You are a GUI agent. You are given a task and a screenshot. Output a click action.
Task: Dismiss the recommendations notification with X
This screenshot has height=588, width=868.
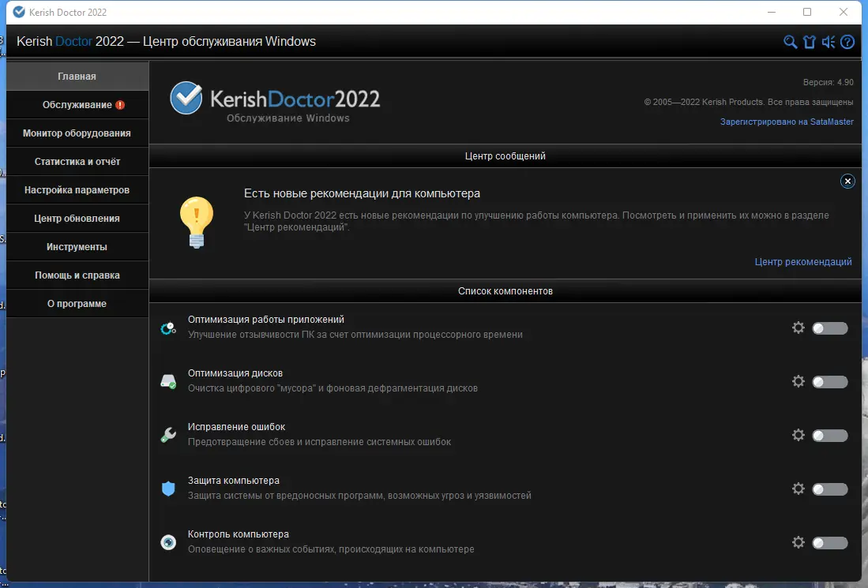coord(847,181)
